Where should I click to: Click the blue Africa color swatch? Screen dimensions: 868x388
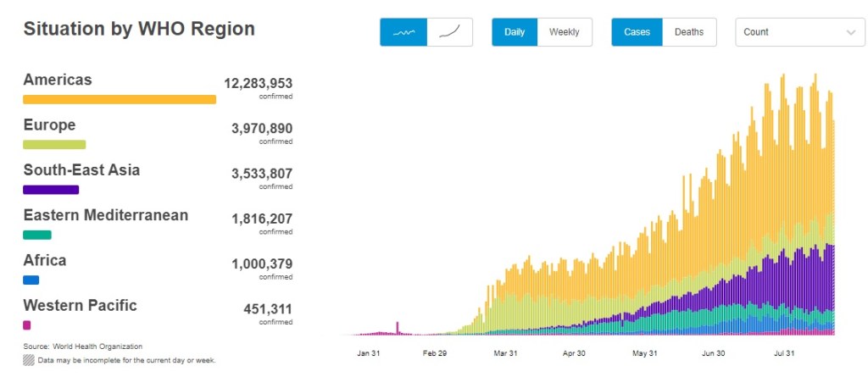click(31, 280)
